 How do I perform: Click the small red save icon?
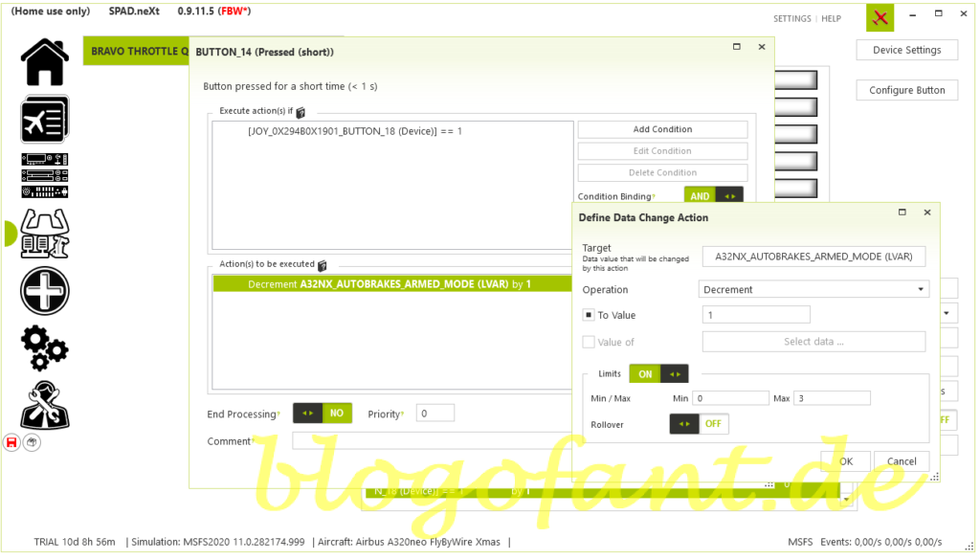pyautogui.click(x=12, y=442)
